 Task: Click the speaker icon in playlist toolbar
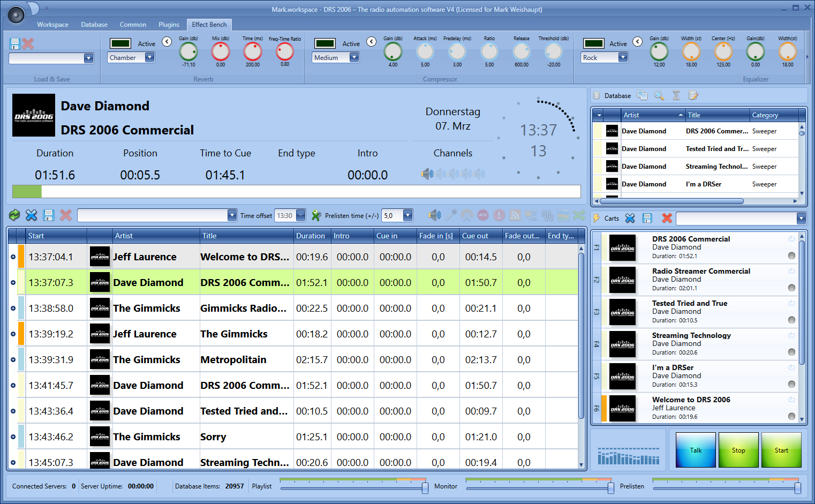tap(435, 215)
